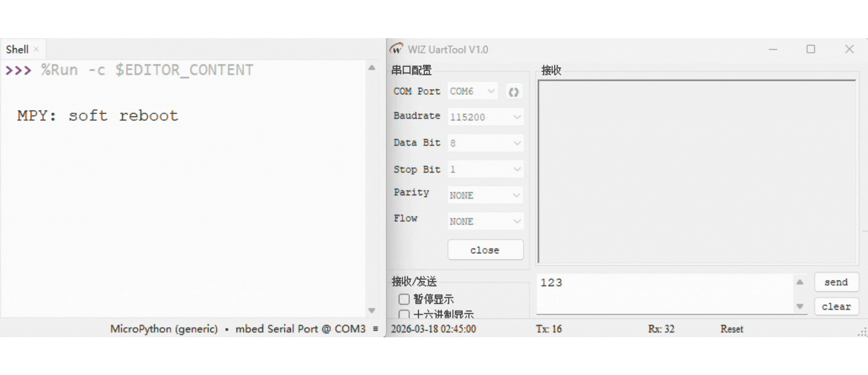Click the COM port refresh icon
The width and height of the screenshot is (868, 375).
pyautogui.click(x=514, y=92)
